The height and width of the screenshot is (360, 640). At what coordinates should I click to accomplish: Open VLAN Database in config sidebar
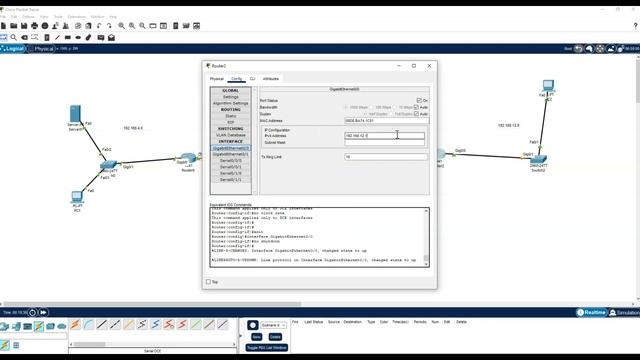point(231,135)
